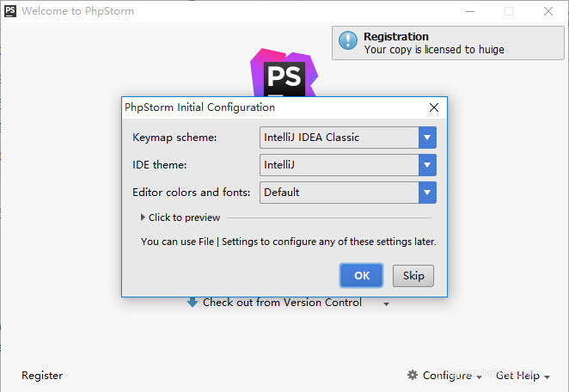The height and width of the screenshot is (392, 569).
Task: Close the Initial Configuration dialog
Action: pos(433,107)
